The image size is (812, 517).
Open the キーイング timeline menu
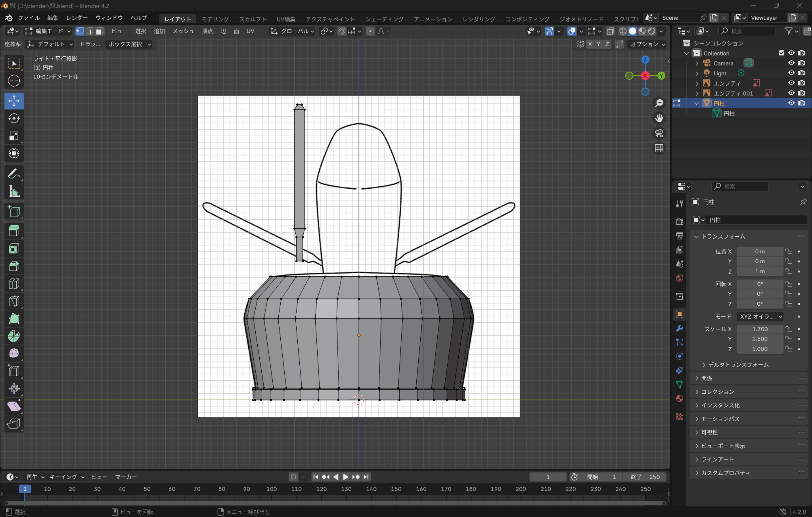[67, 477]
